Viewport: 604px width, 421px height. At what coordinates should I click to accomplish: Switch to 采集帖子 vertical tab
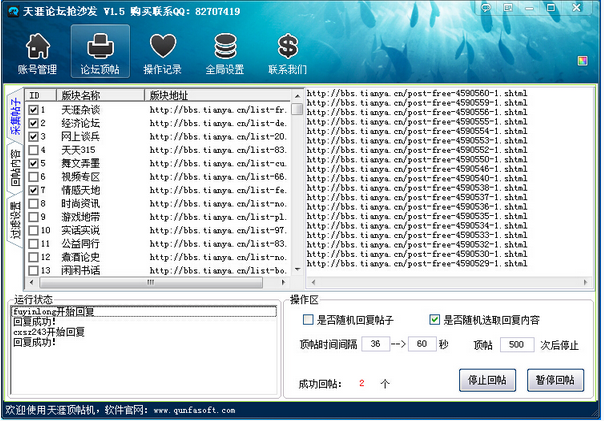click(x=15, y=116)
